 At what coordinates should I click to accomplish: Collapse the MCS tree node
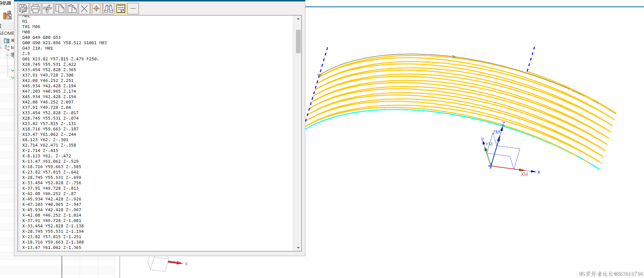(x=1, y=47)
